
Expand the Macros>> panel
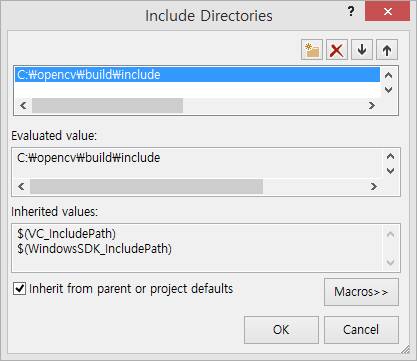pyautogui.click(x=361, y=292)
